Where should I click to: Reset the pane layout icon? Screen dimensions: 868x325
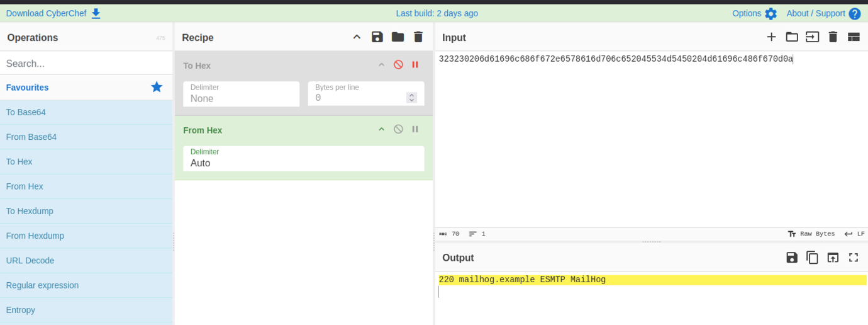click(x=854, y=37)
